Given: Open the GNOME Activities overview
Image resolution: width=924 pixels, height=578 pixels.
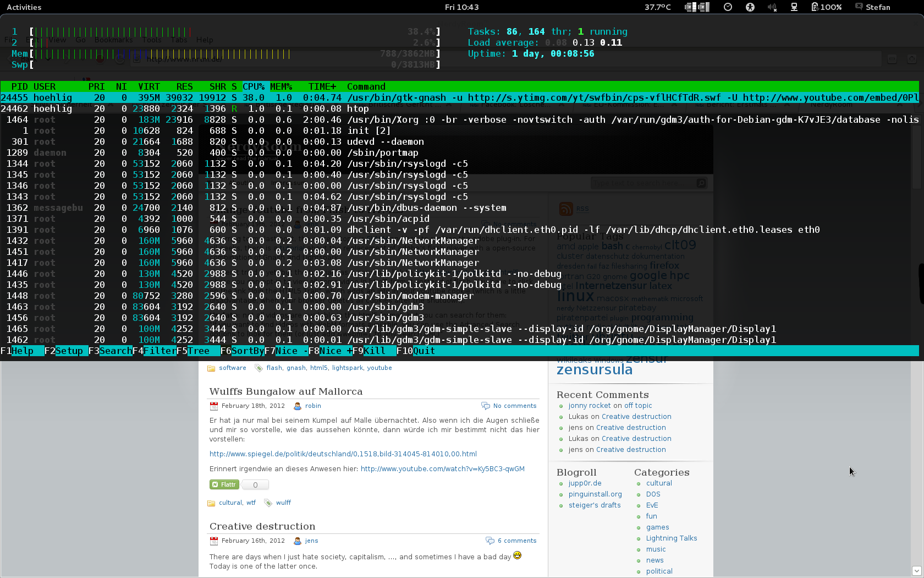Looking at the screenshot, I should pos(24,7).
